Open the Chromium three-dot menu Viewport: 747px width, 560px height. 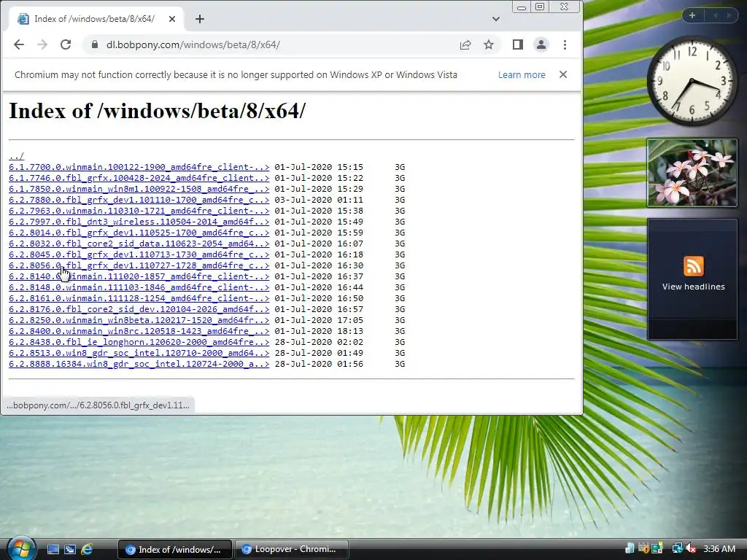(x=565, y=44)
